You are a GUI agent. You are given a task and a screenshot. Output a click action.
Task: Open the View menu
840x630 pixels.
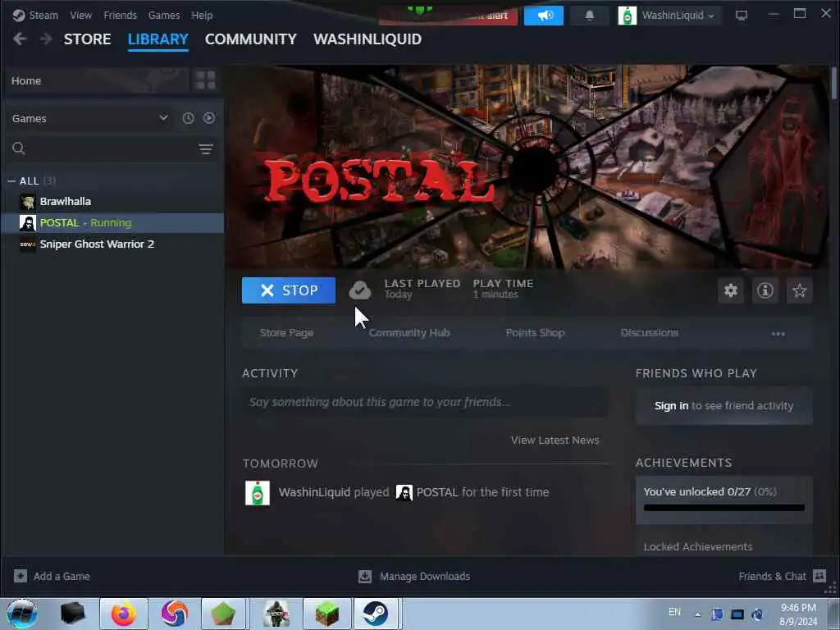[x=81, y=15]
